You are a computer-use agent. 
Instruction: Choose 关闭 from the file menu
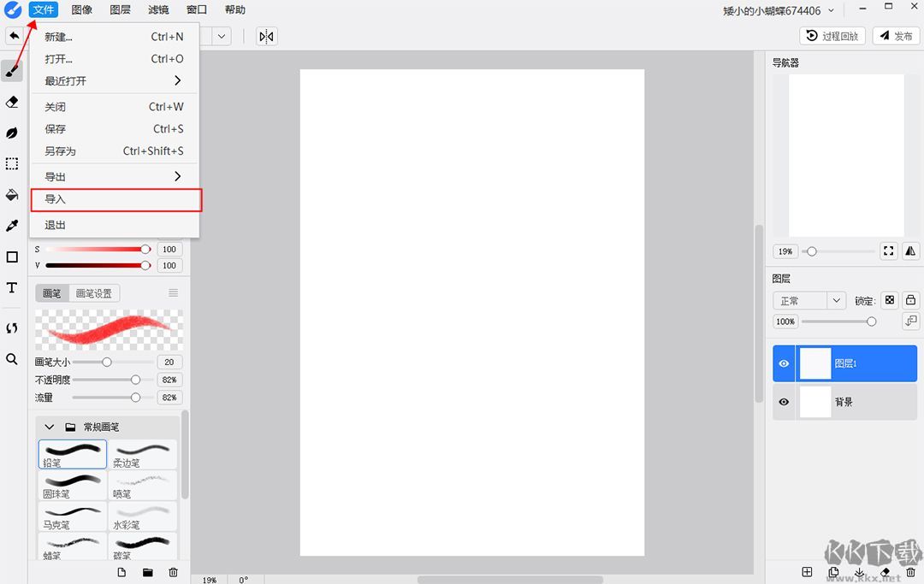[115, 107]
